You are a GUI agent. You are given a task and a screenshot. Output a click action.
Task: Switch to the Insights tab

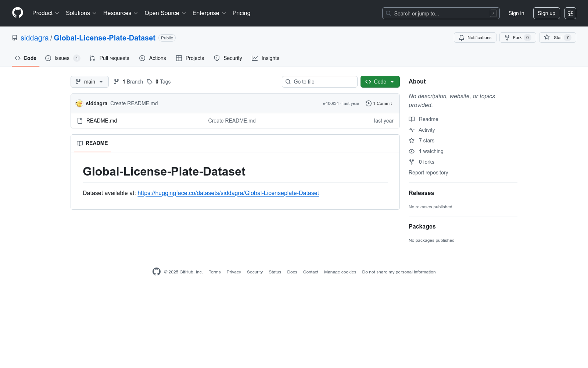(x=265, y=58)
